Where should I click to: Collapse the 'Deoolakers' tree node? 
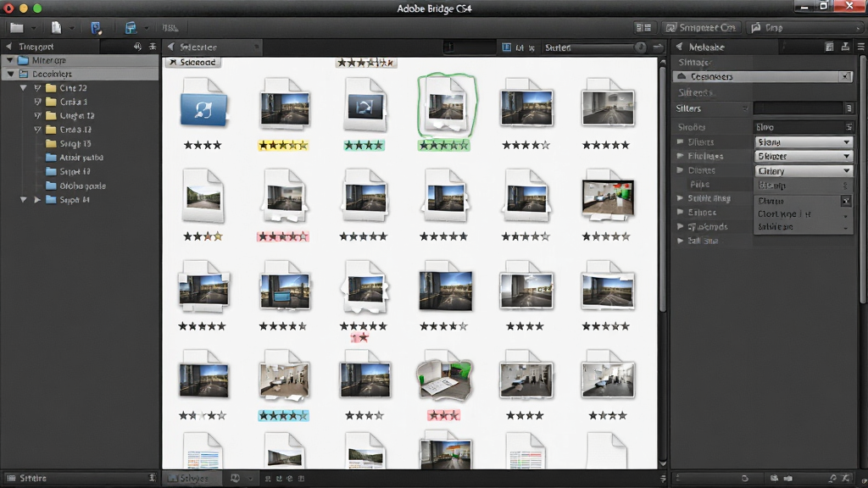point(10,74)
